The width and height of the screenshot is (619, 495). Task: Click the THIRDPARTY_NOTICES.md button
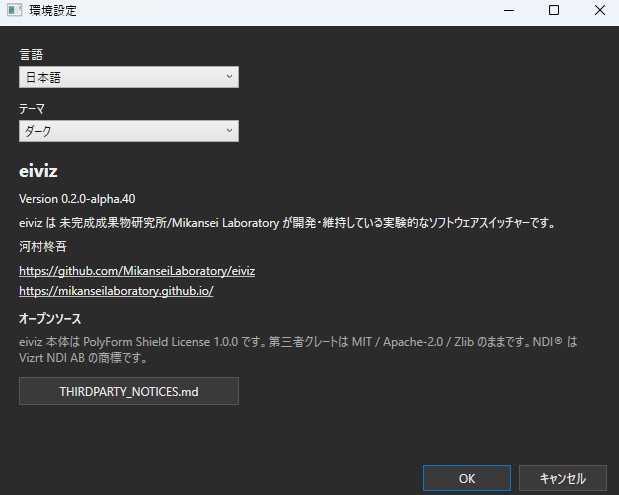pyautogui.click(x=129, y=391)
